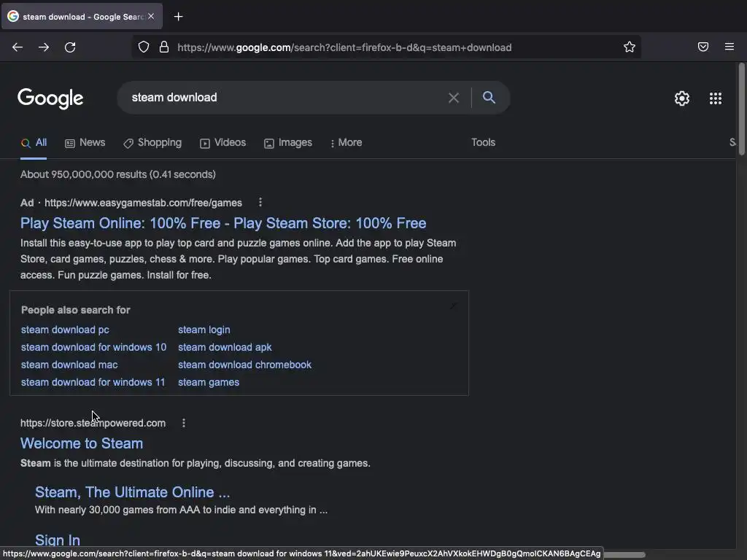Open 'Steam, The Ultimate Online ...' sublink
Screen dimensions: 747x560
(x=133, y=492)
